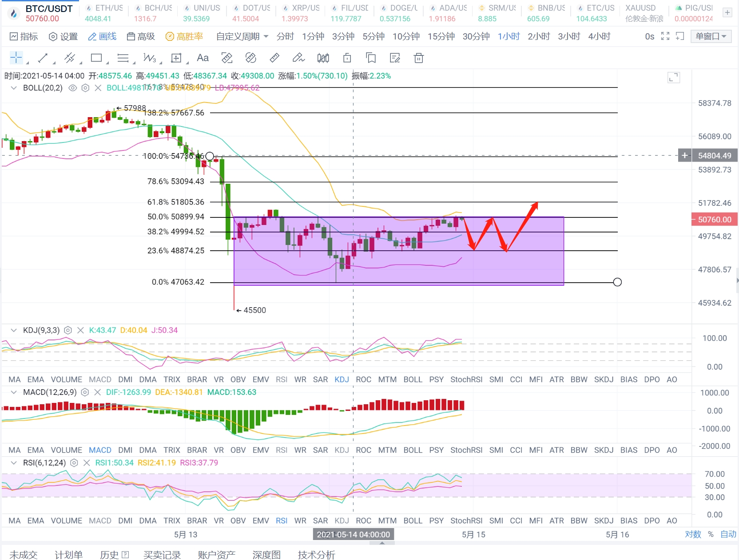The height and width of the screenshot is (560, 739).
Task: Open the 未成交 open orders tab
Action: tap(23, 555)
